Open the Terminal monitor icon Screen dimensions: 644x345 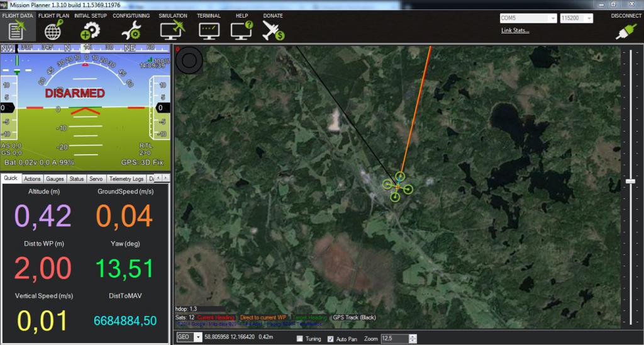pyautogui.click(x=209, y=31)
